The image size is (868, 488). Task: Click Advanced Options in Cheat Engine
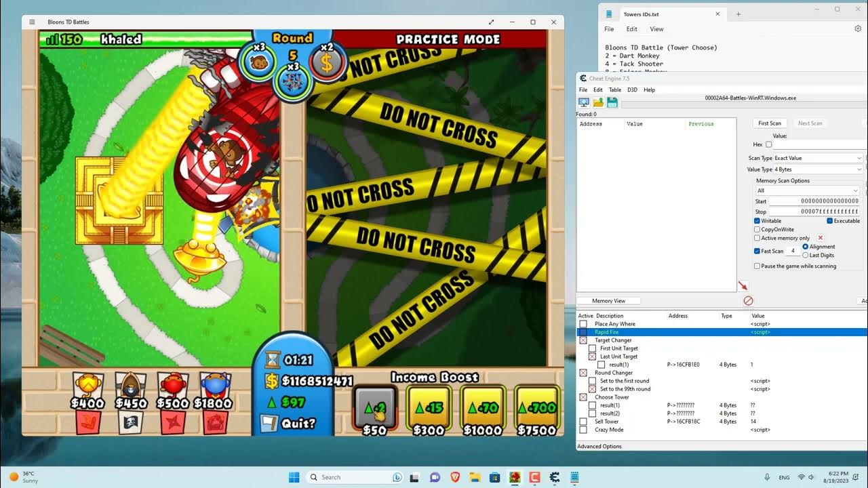pos(599,447)
